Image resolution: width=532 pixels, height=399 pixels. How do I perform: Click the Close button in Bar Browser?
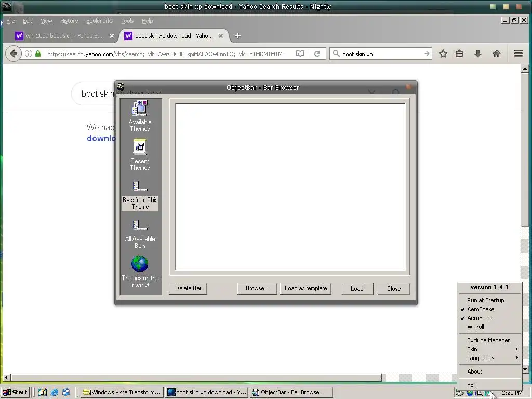click(394, 289)
